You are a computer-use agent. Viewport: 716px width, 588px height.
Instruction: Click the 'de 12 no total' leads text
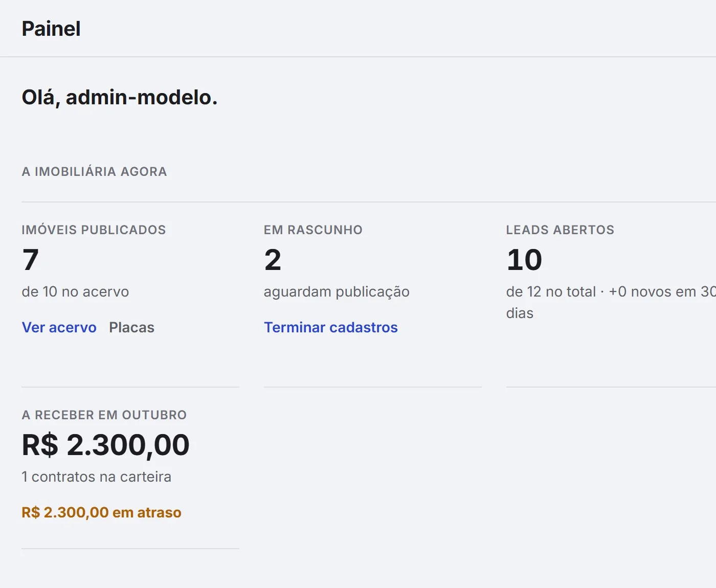click(x=551, y=291)
